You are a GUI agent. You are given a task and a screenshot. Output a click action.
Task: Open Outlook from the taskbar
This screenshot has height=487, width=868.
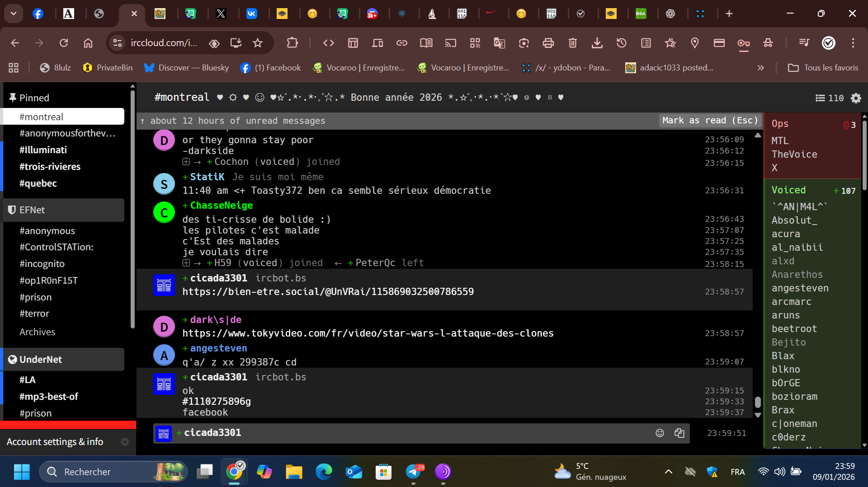(x=354, y=472)
